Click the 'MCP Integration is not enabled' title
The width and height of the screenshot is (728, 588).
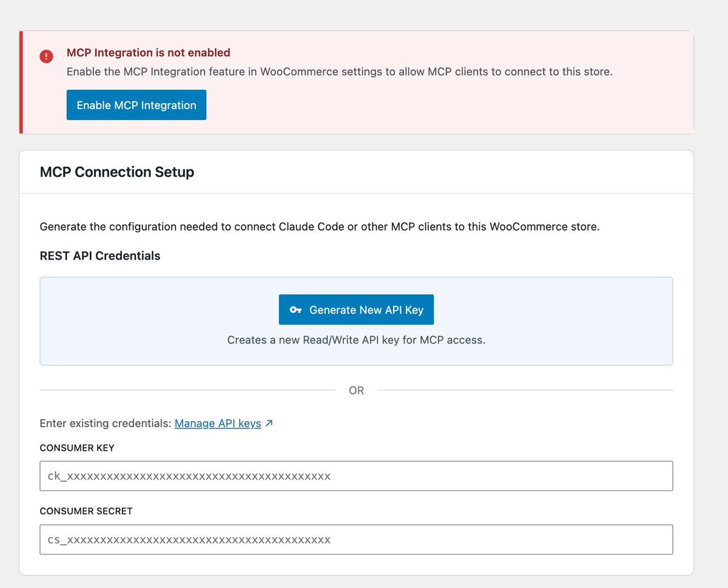(x=149, y=53)
